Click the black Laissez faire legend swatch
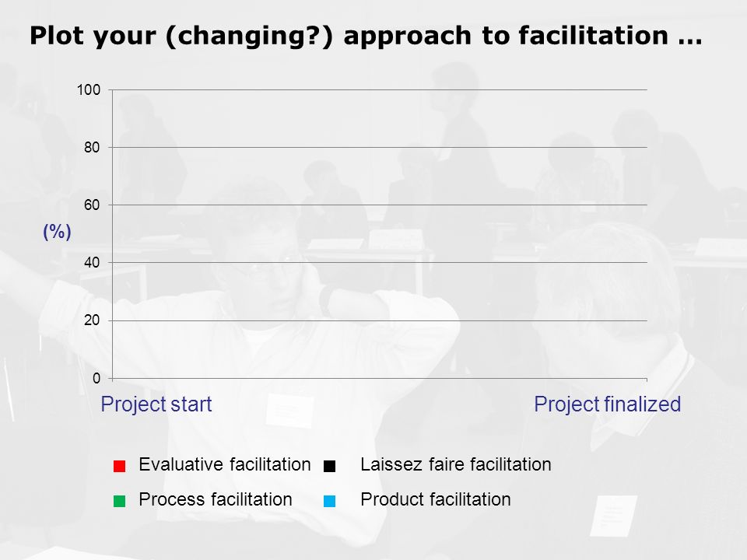 tap(329, 466)
